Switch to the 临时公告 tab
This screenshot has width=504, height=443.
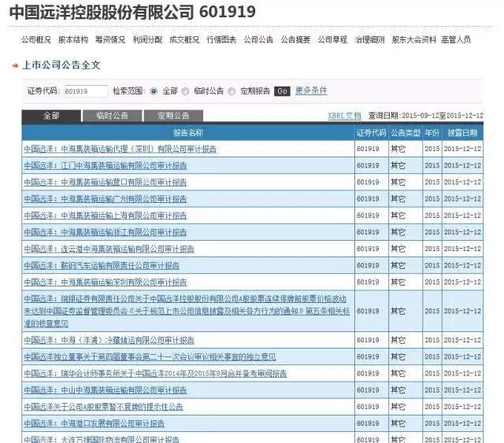113,116
